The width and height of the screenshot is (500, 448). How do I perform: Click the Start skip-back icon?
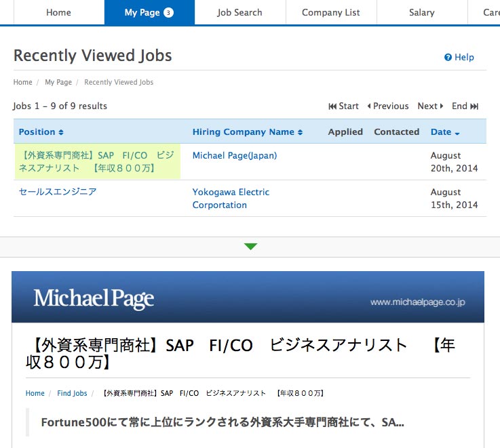coord(332,106)
